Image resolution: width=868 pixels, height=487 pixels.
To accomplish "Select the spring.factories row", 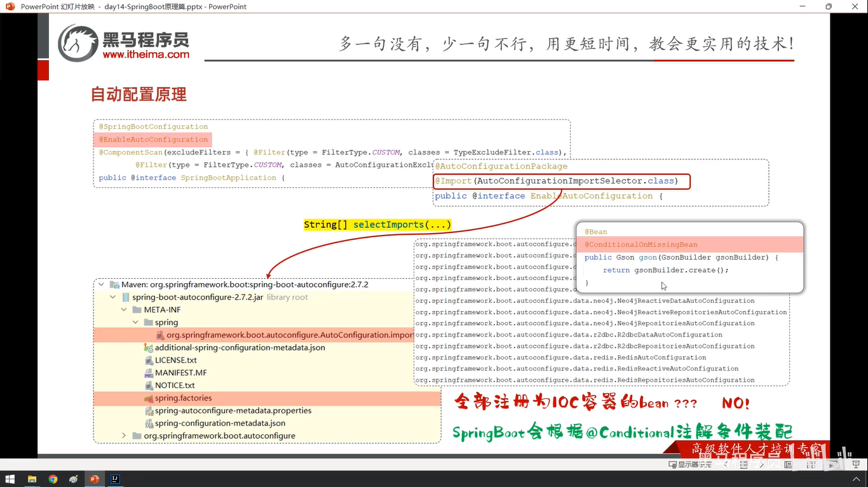I will click(x=267, y=398).
